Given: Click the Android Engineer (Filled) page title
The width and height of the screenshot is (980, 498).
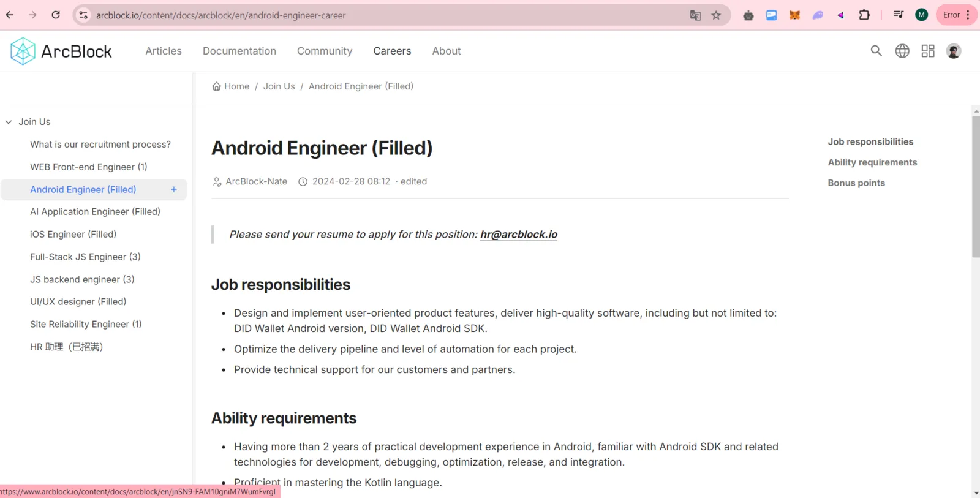Looking at the screenshot, I should 322,148.
